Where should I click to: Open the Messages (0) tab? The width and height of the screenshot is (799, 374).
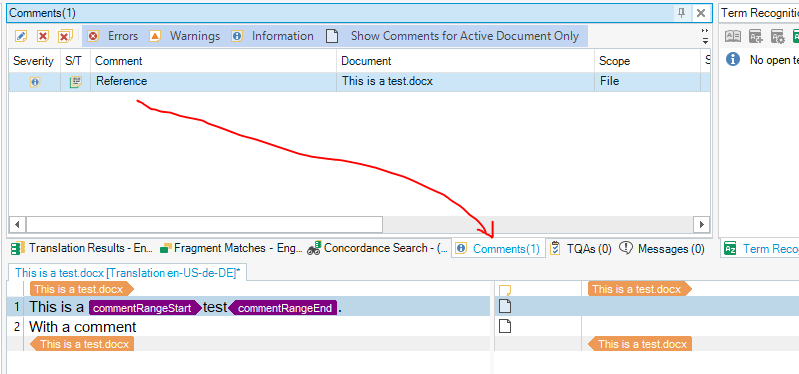[661, 249]
